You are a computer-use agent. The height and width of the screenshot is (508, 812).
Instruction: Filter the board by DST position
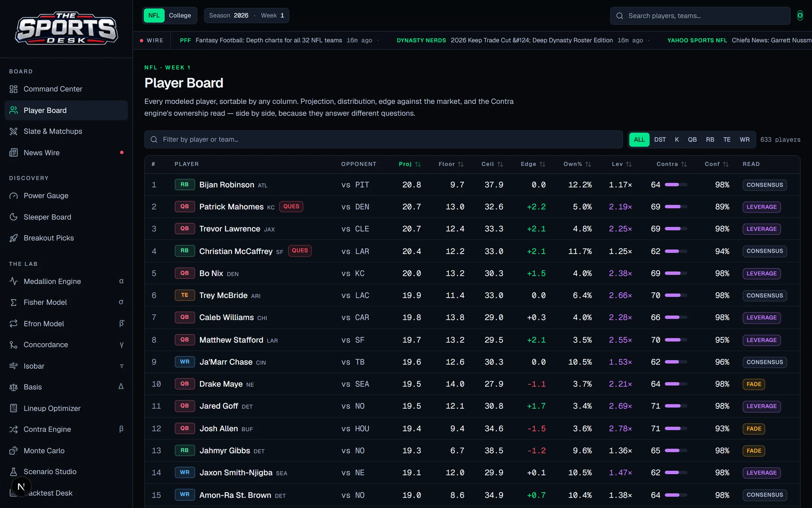click(660, 140)
